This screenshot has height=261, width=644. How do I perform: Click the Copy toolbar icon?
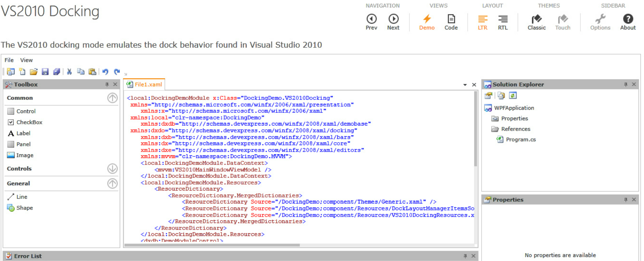coord(81,72)
